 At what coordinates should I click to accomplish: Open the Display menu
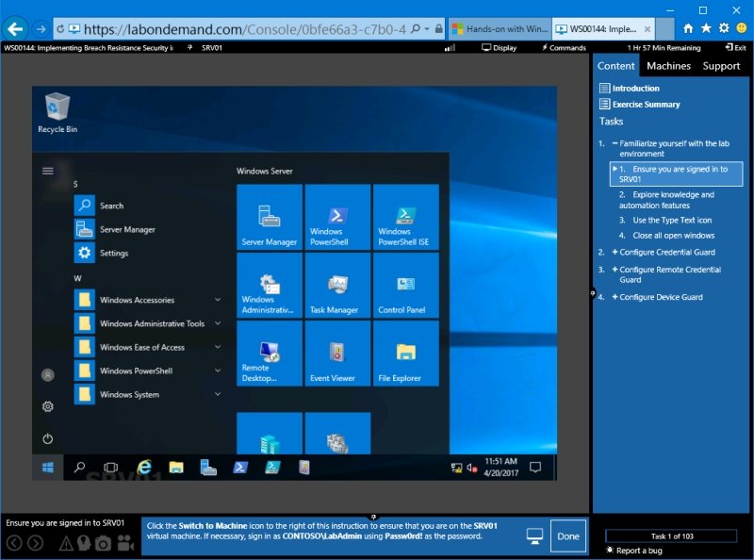click(x=500, y=48)
